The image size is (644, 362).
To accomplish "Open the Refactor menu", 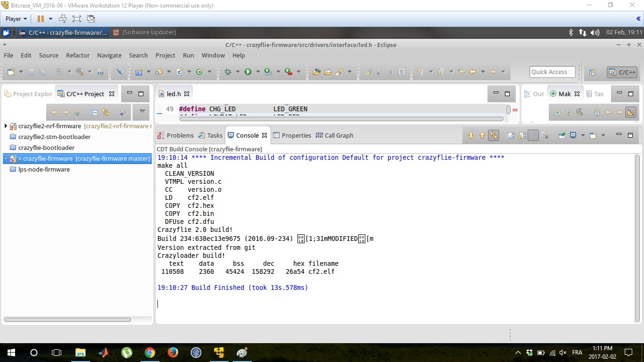I will [x=77, y=55].
